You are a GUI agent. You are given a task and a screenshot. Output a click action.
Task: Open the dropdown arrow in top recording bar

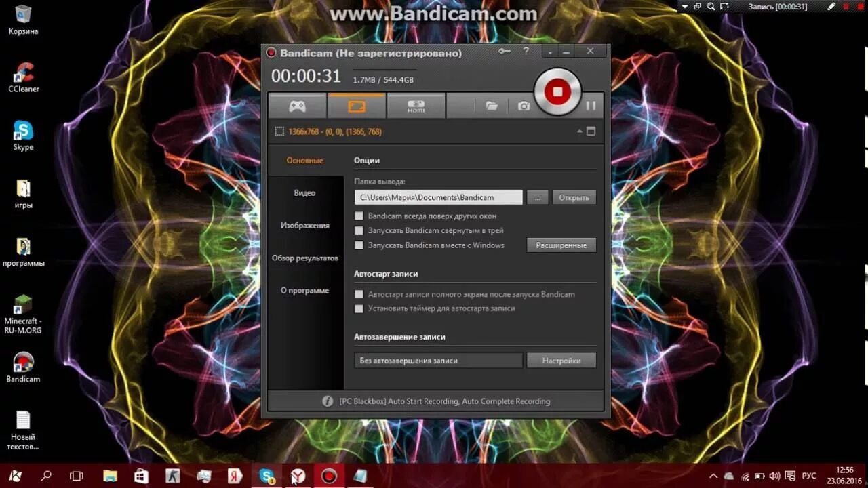(x=685, y=7)
